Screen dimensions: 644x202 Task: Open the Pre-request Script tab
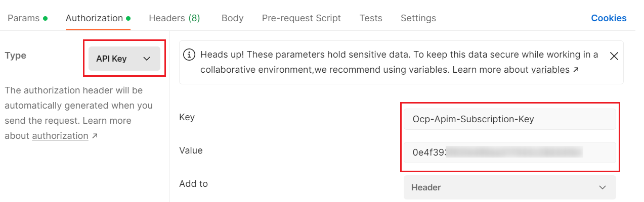tap(301, 18)
